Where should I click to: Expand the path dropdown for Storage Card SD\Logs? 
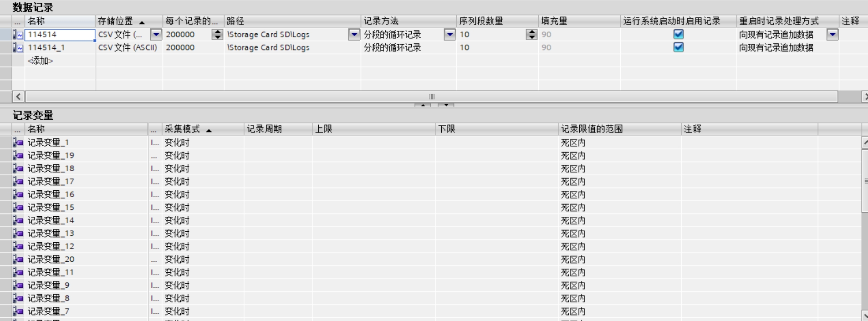[x=354, y=34]
